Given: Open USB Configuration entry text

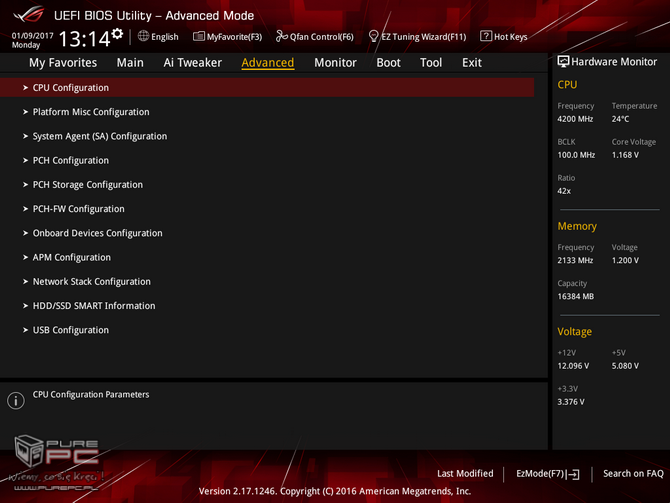Looking at the screenshot, I should (71, 330).
